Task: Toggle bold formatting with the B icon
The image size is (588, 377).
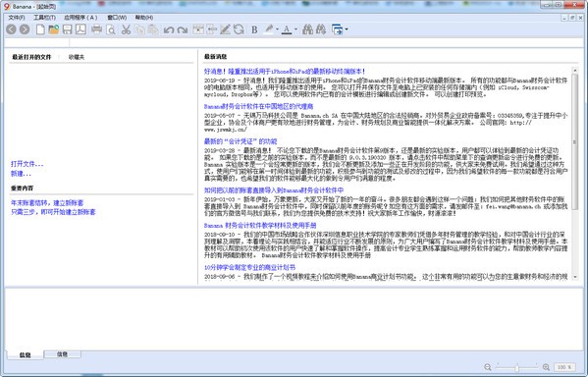Action: point(254,29)
